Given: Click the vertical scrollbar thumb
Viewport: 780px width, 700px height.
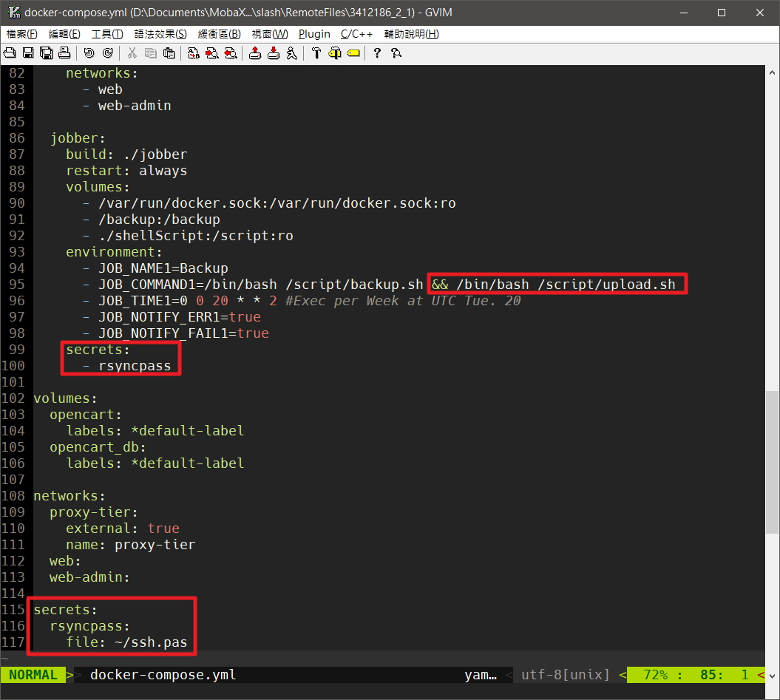Looking at the screenshot, I should (772, 462).
